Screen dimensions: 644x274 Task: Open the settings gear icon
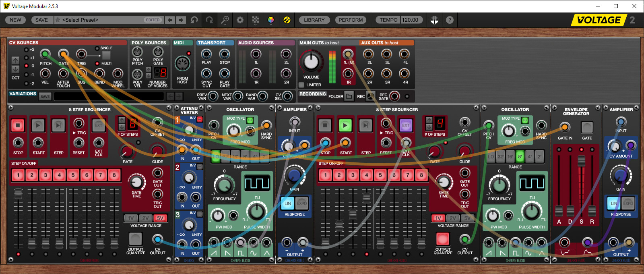coord(240,20)
